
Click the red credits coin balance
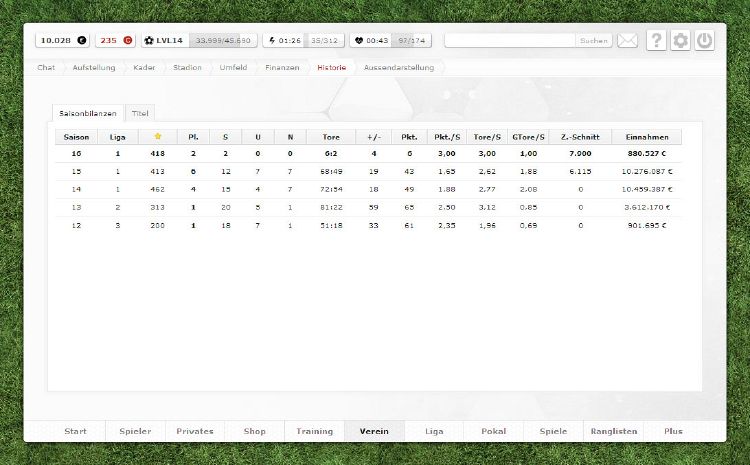115,41
